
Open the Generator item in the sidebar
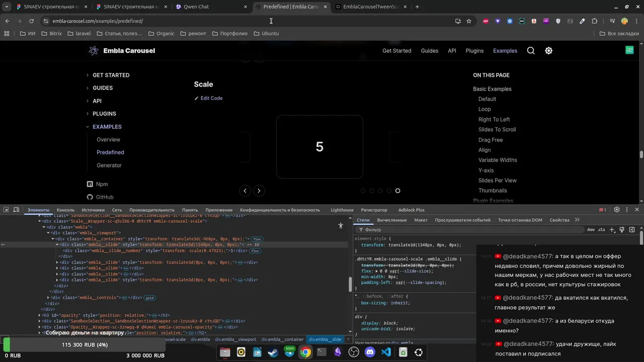click(x=109, y=165)
